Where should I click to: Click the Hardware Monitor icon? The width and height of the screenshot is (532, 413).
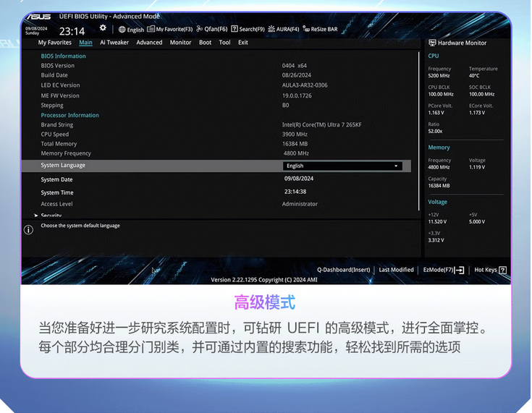point(432,43)
